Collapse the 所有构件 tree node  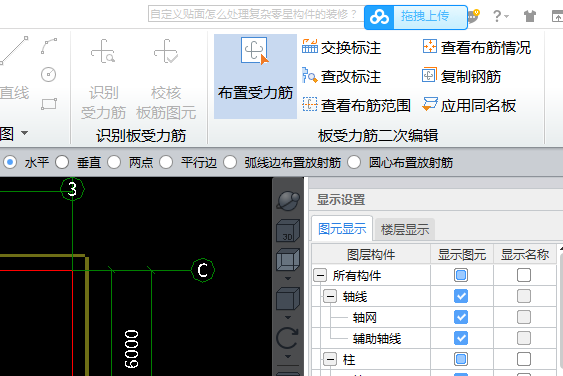coord(320,276)
